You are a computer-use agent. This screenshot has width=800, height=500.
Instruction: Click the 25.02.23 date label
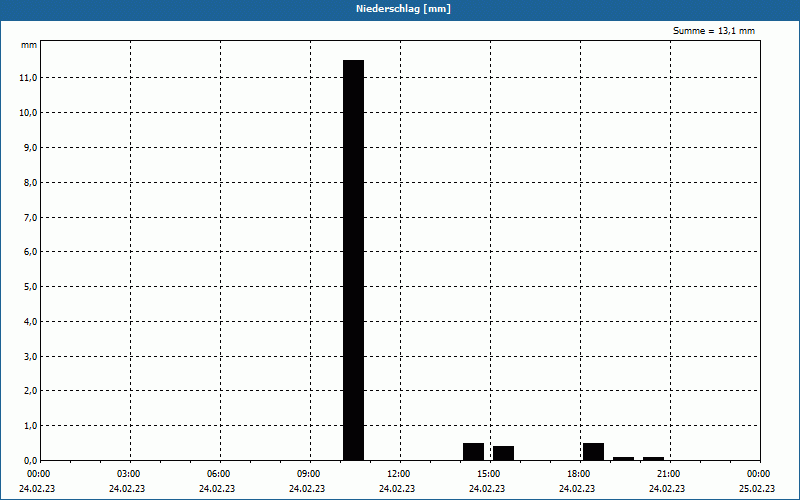(757, 489)
